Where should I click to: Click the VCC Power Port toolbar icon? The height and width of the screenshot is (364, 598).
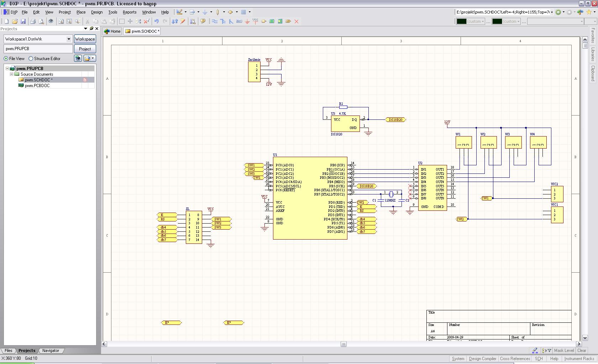256,21
